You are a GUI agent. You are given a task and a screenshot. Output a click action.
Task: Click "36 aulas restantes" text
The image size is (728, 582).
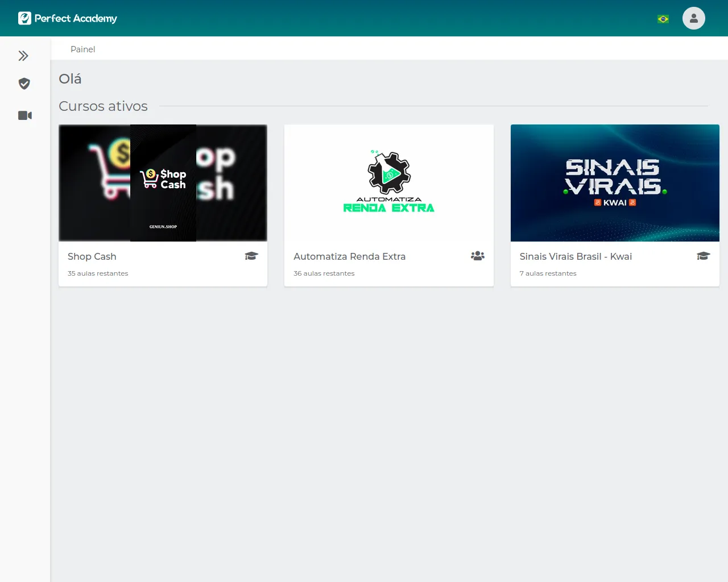tap(324, 273)
